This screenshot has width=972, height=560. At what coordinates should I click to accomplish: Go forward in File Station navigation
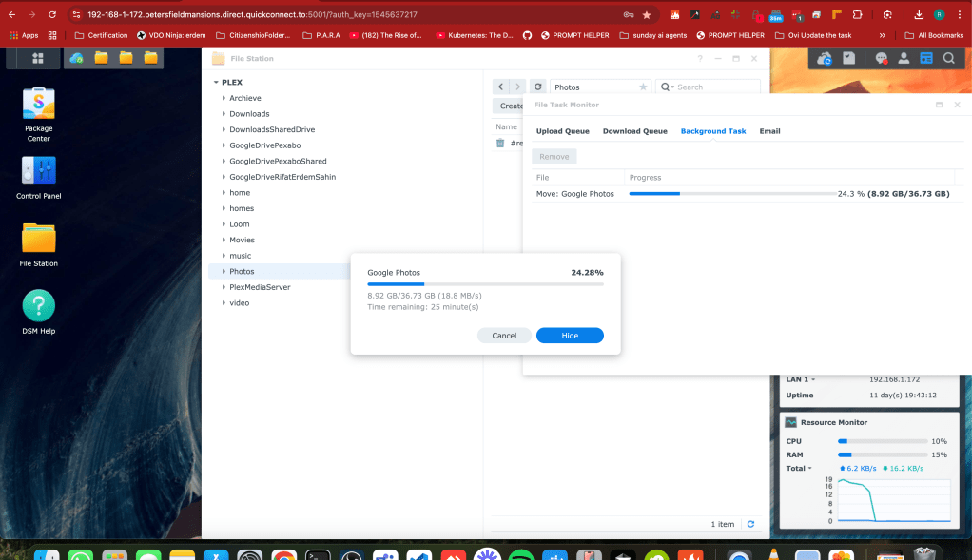[x=517, y=87]
